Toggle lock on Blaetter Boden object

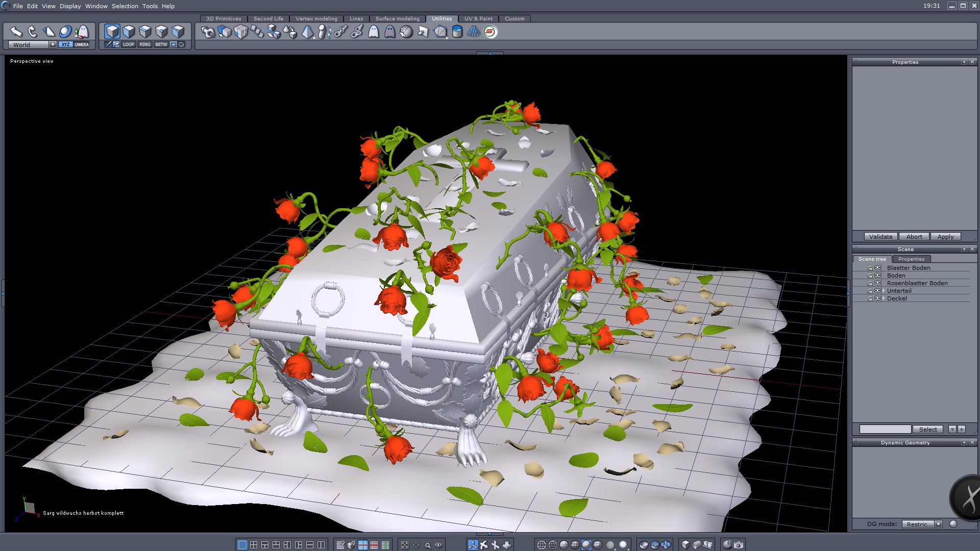[x=870, y=268]
